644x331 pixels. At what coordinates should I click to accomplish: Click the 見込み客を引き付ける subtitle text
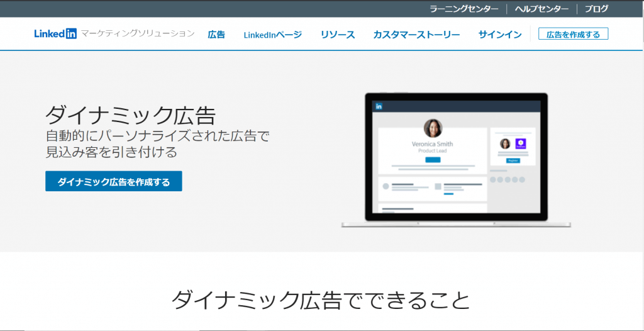tap(111, 152)
